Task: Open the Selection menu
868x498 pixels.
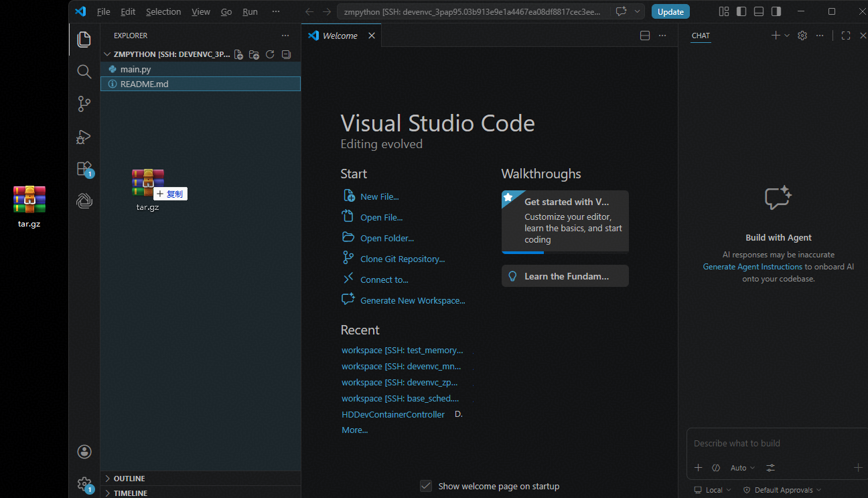Action: (163, 11)
